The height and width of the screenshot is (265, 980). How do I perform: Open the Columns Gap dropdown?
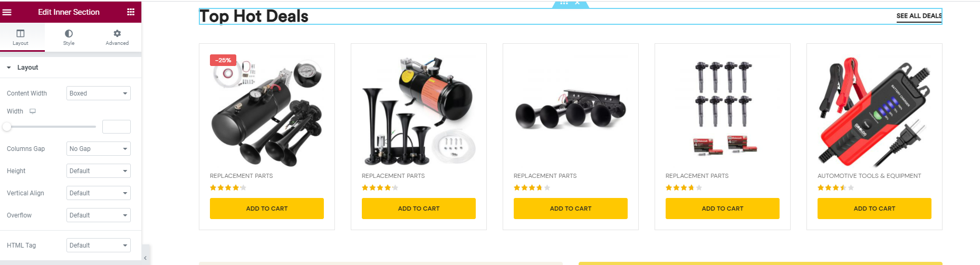pyautogui.click(x=99, y=149)
